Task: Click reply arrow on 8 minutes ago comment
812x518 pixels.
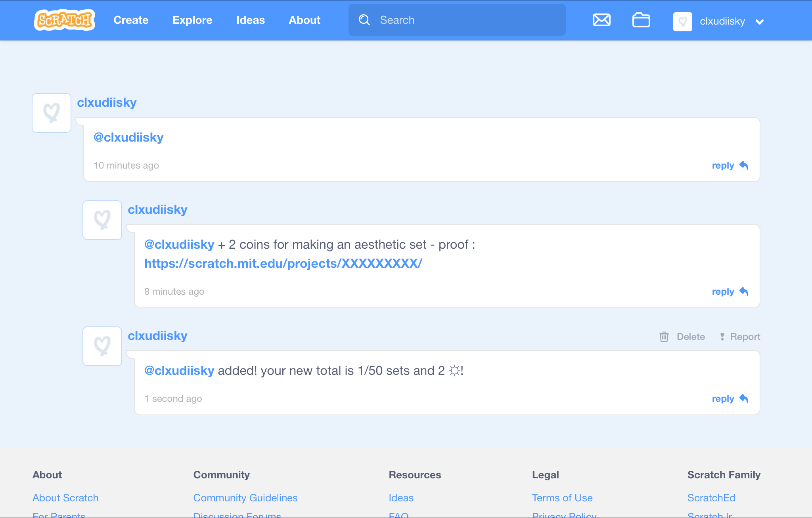Action: coord(744,292)
